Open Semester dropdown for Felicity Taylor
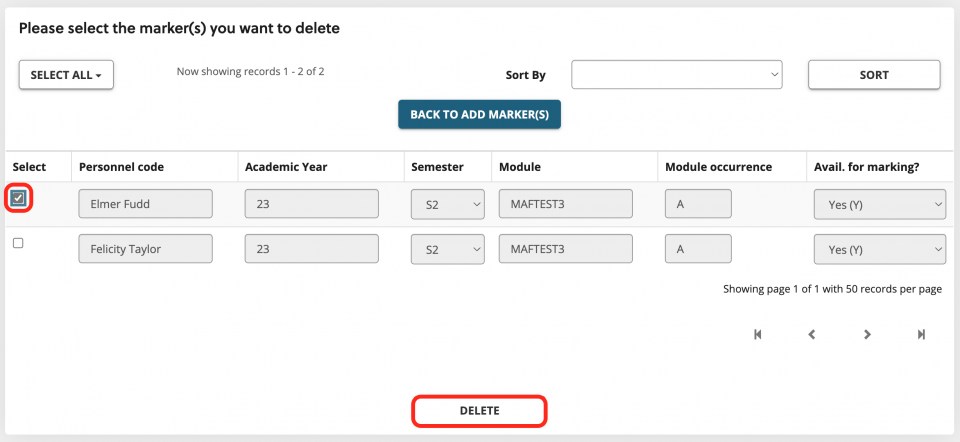 click(448, 249)
